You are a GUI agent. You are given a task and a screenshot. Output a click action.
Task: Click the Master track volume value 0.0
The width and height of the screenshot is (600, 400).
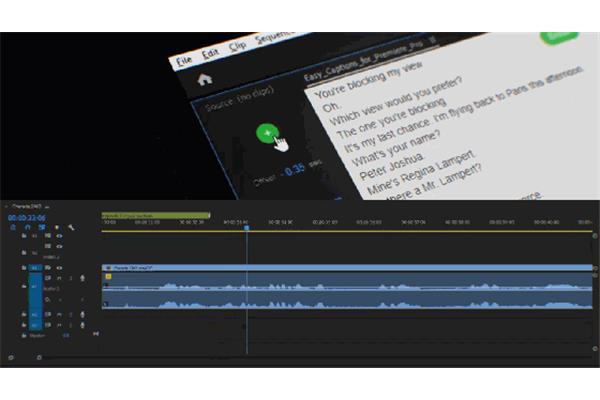click(66, 336)
